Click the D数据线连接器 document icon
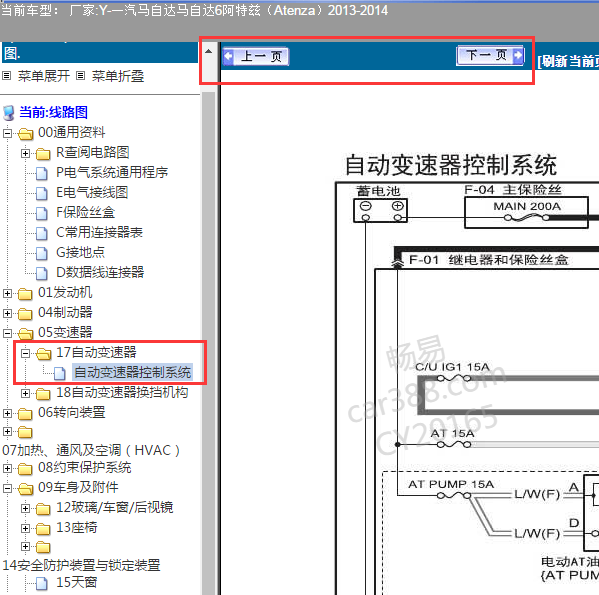Viewport: 599px width, 595px height. (x=42, y=273)
